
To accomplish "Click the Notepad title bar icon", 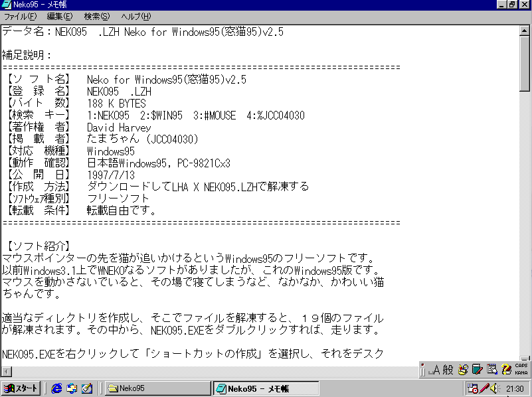I will click(x=7, y=5).
